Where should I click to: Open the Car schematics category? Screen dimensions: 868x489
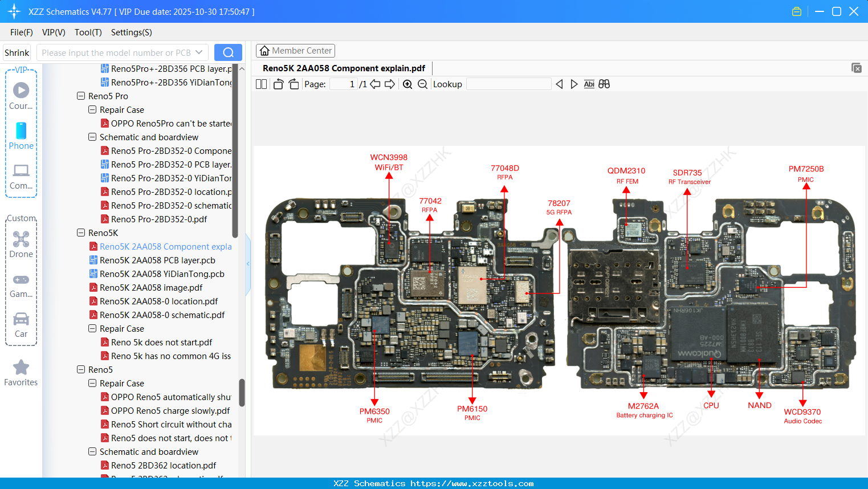tap(21, 324)
